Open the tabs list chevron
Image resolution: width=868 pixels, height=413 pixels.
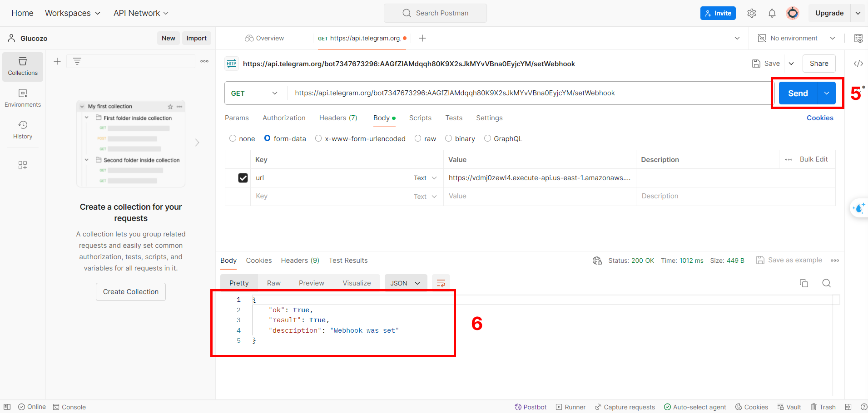tap(737, 38)
